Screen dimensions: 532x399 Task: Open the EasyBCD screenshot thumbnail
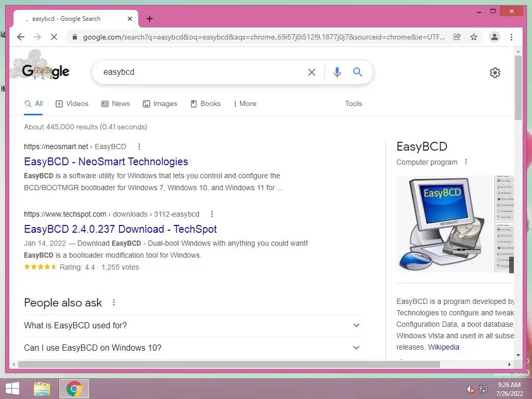pos(504,224)
